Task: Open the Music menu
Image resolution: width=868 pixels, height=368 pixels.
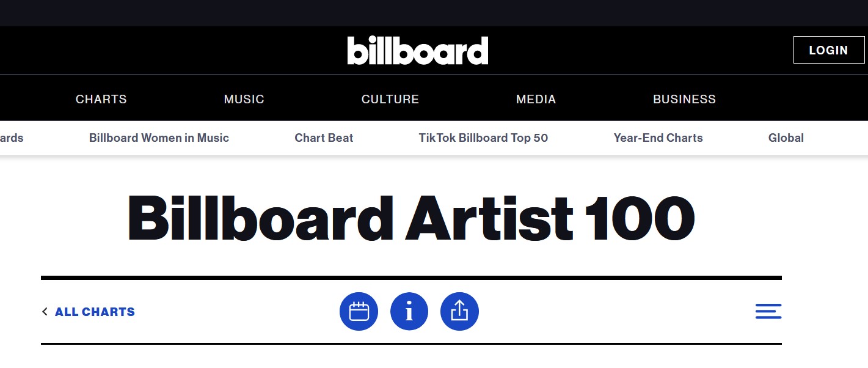Action: 244,99
